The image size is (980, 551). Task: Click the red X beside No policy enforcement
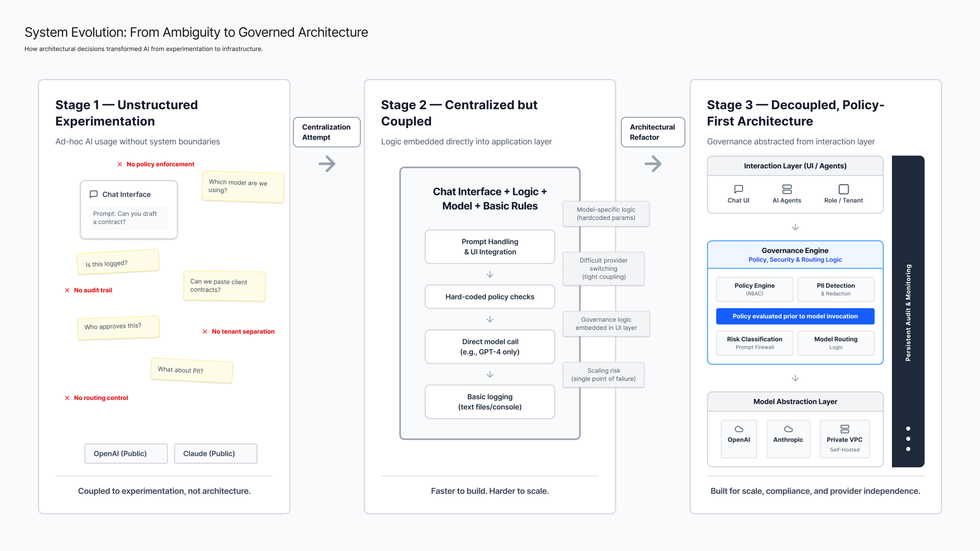pyautogui.click(x=120, y=164)
